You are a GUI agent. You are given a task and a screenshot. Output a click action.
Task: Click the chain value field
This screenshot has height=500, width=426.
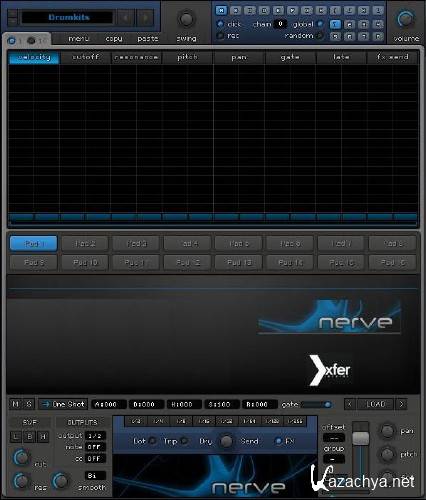280,24
